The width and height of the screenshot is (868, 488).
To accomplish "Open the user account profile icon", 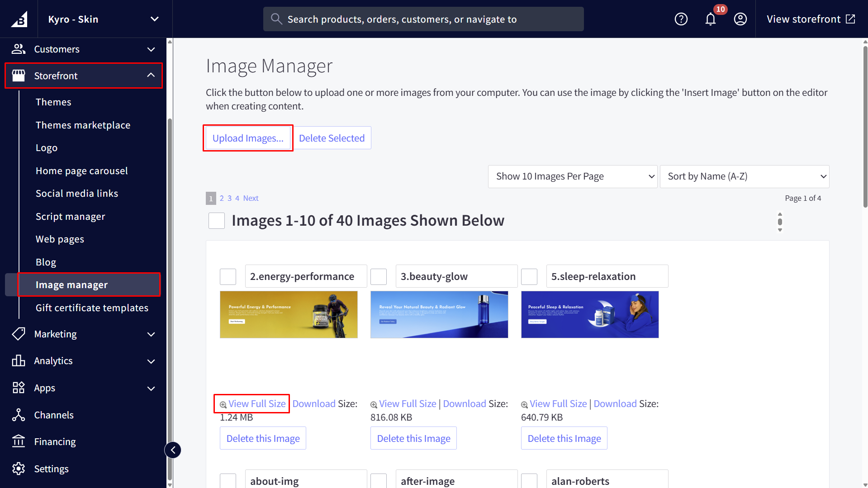I will pyautogui.click(x=740, y=19).
